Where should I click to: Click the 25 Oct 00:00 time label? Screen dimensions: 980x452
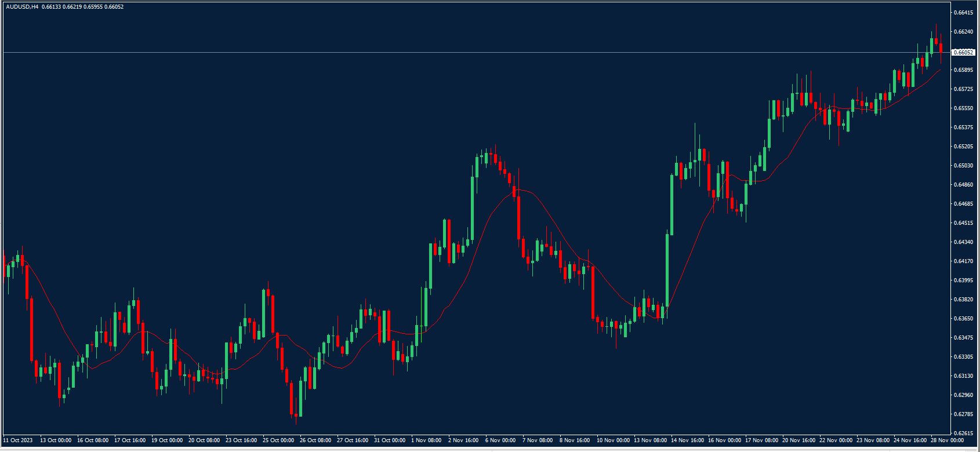(x=278, y=440)
